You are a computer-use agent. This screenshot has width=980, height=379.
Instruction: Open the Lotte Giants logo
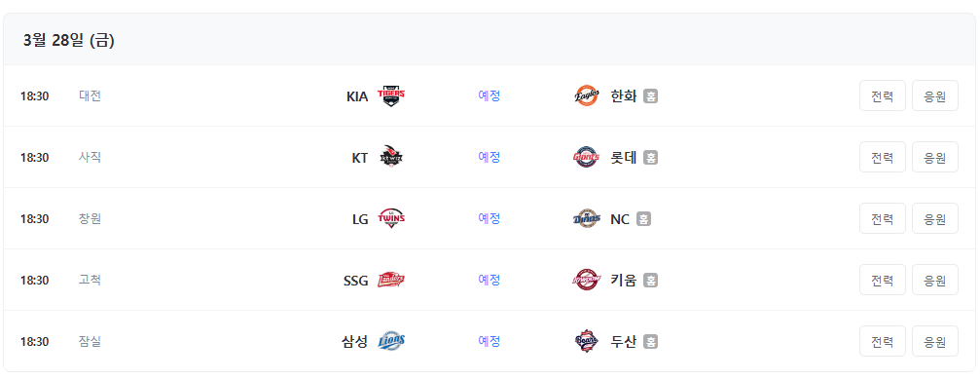[586, 157]
